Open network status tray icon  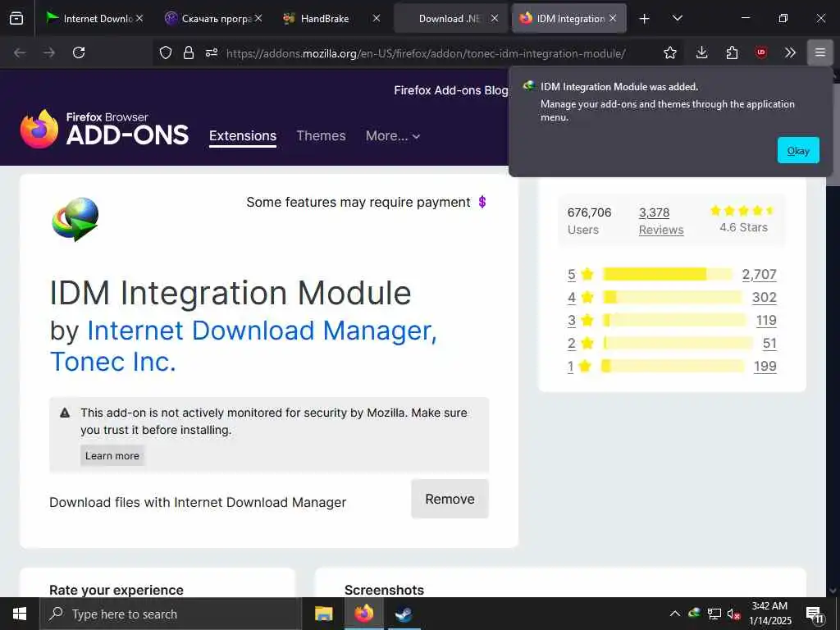714,614
